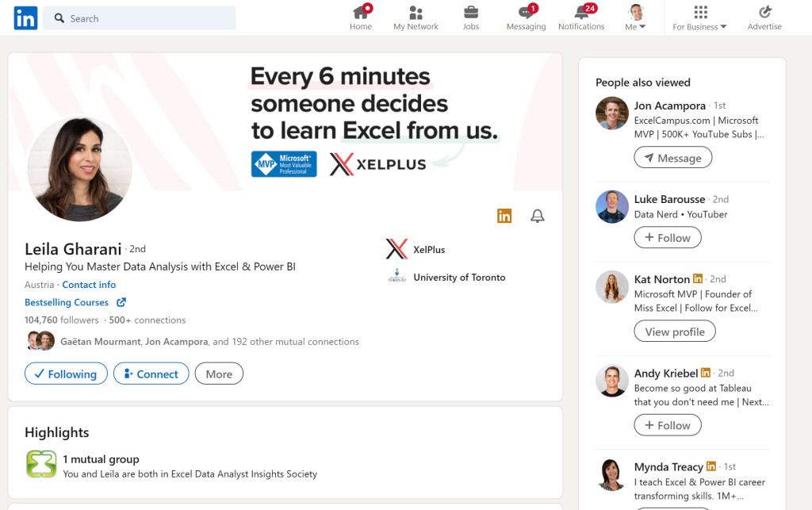This screenshot has width=812, height=510.
Task: Toggle the notification bell for Leila's posts
Action: point(538,216)
